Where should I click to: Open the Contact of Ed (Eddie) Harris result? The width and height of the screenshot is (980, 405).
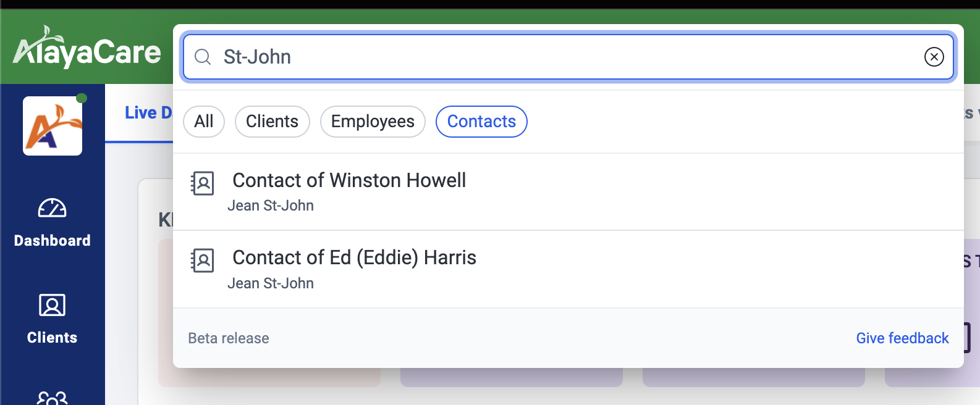[x=354, y=257]
